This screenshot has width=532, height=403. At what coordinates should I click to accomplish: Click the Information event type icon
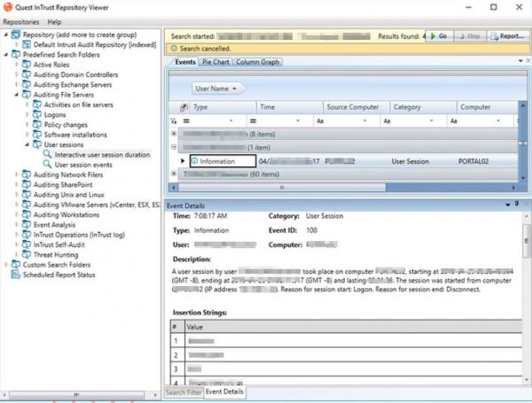point(194,161)
